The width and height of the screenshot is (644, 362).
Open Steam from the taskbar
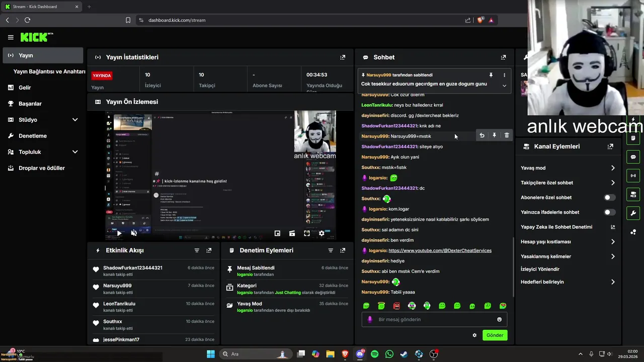coord(404,354)
